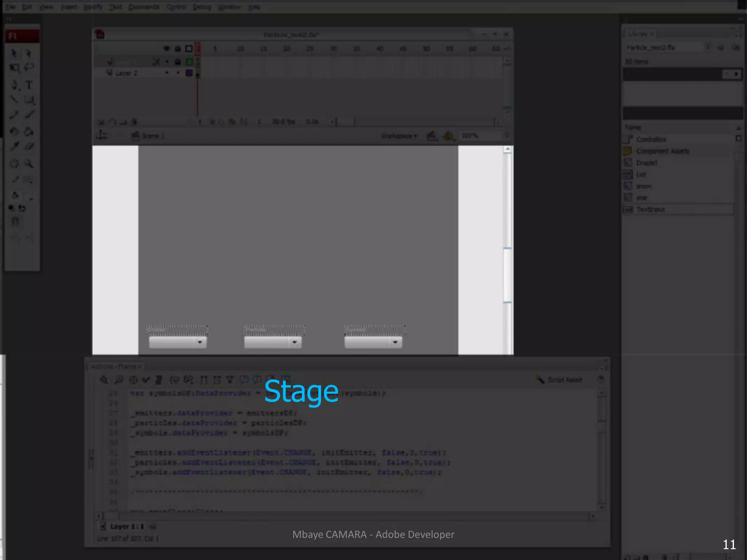Unlock the top layer padlock
This screenshot has width=747, height=560.
point(178,62)
